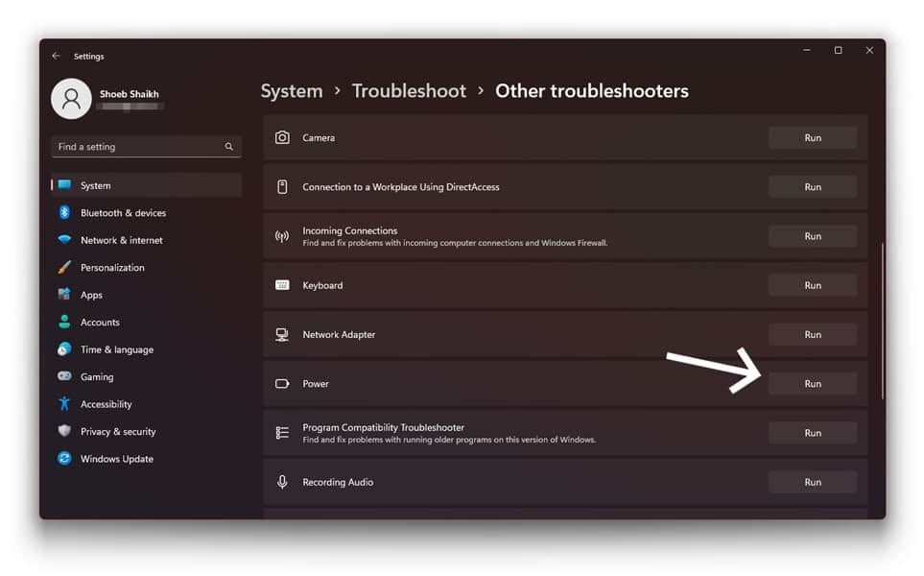Open Accessibility settings

[146, 404]
